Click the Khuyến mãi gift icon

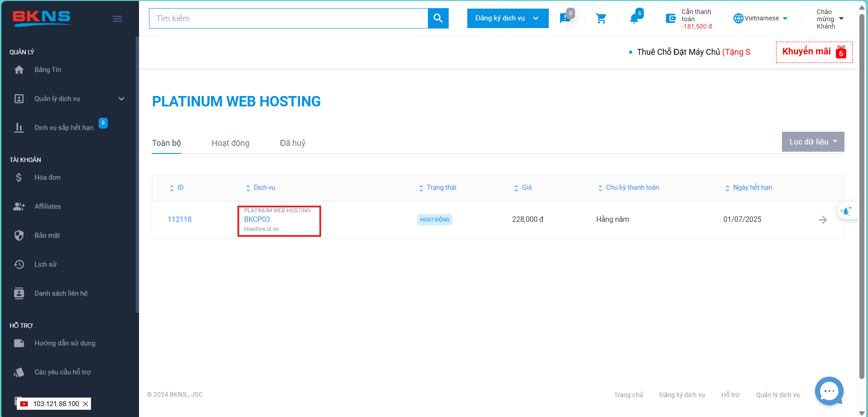click(x=841, y=52)
